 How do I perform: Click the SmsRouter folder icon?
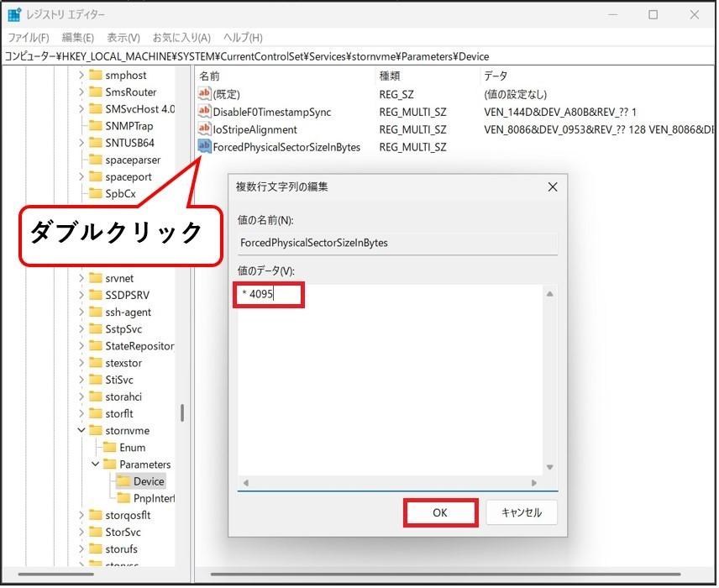click(x=95, y=92)
